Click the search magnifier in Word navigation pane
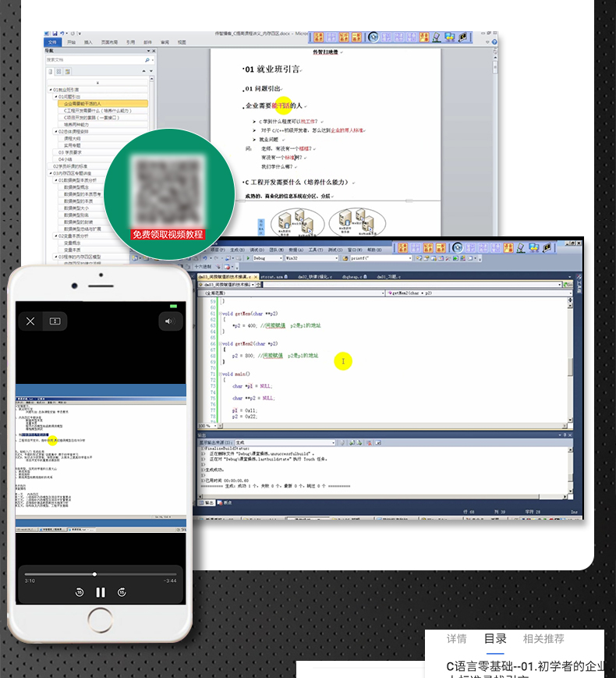Screen dimensions: 616x678 (x=147, y=60)
